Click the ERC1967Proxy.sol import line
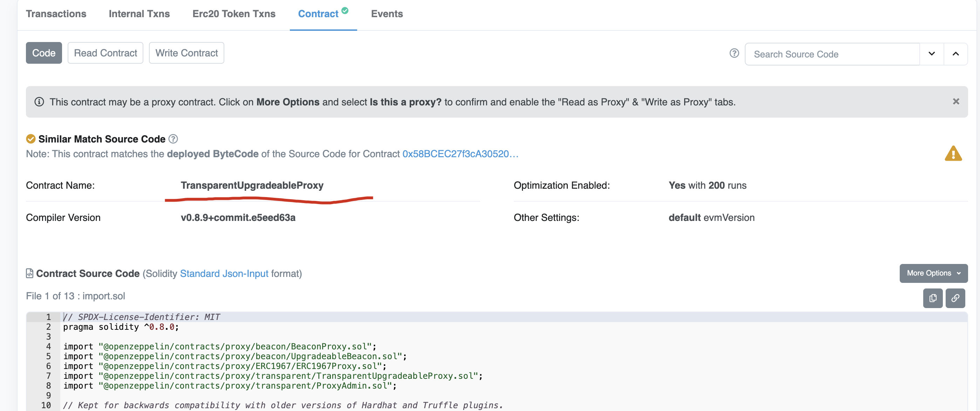The width and height of the screenshot is (980, 411). pyautogui.click(x=225, y=366)
